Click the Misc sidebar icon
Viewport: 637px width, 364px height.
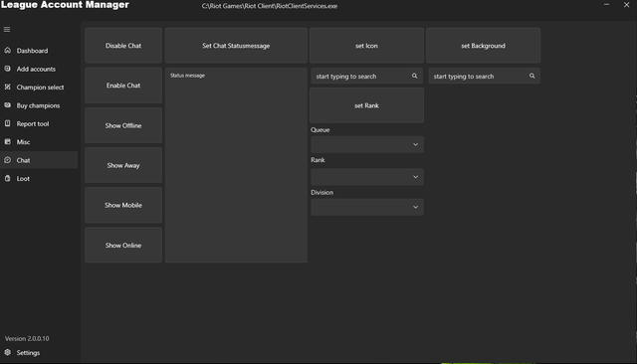[x=7, y=141]
